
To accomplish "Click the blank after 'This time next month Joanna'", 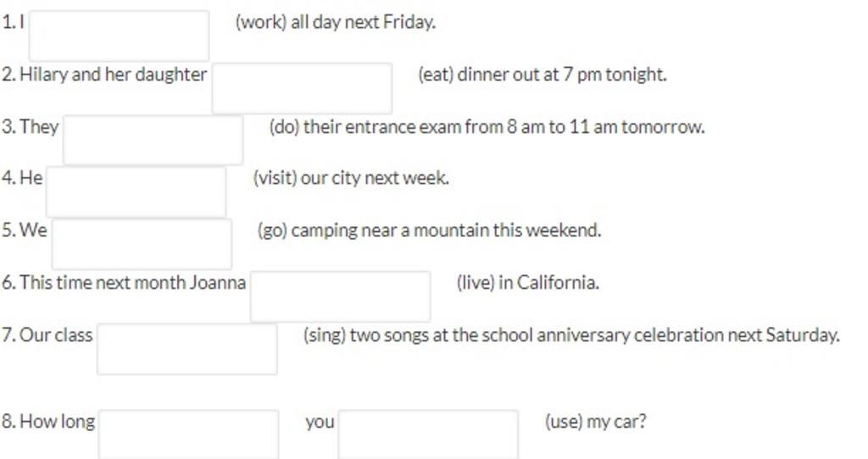I will pos(341,296).
